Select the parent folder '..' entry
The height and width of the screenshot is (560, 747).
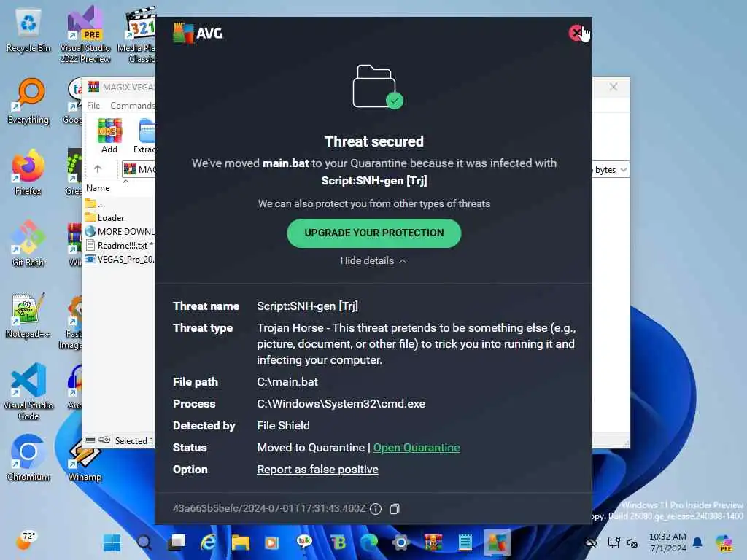pos(94,204)
